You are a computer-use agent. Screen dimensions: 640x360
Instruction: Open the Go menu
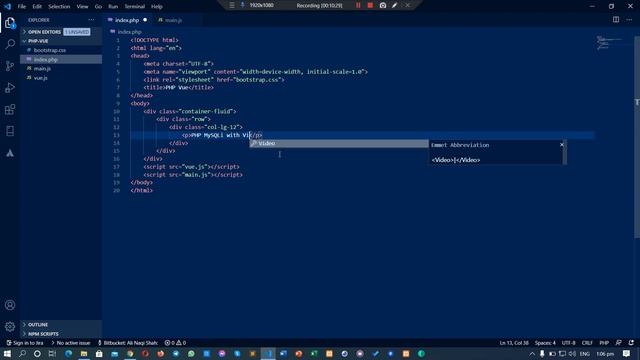coord(98,7)
